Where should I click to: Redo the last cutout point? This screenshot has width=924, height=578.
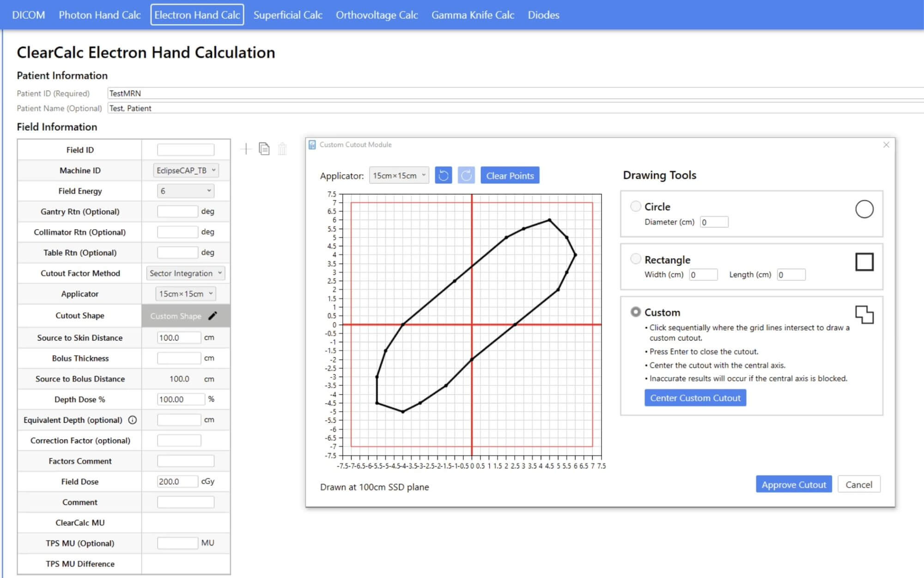(466, 175)
